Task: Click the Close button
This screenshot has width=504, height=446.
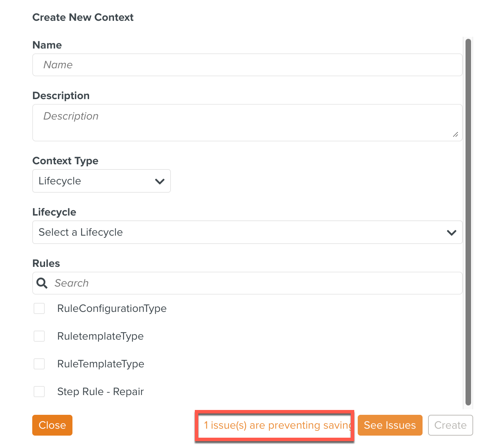Action: coord(52,425)
